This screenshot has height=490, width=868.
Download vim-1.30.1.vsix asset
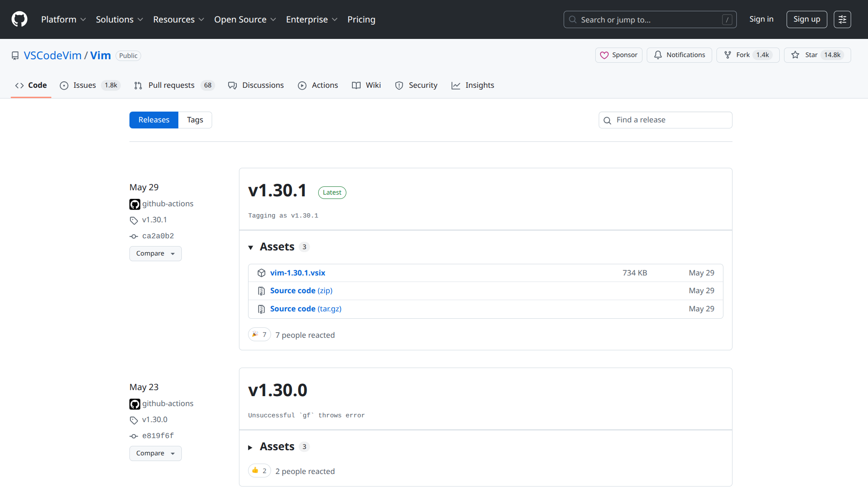pos(297,273)
